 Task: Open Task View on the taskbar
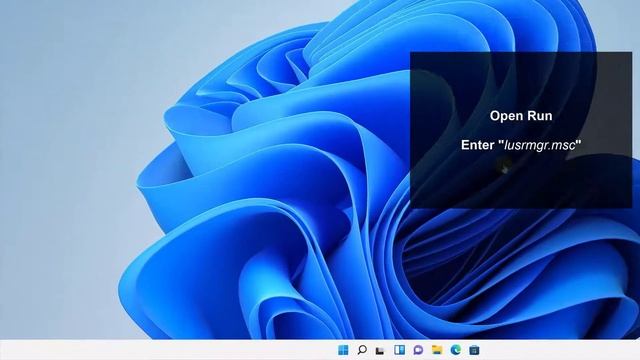[x=380, y=350]
